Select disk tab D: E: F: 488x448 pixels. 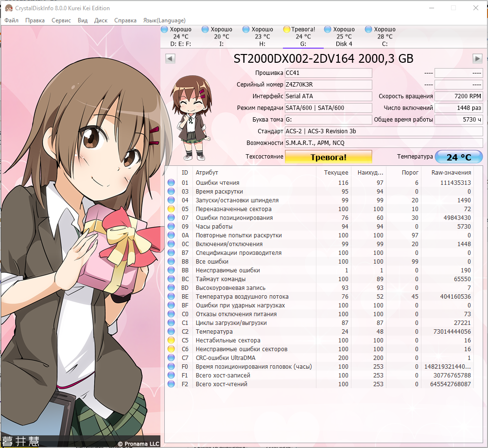[181, 36]
